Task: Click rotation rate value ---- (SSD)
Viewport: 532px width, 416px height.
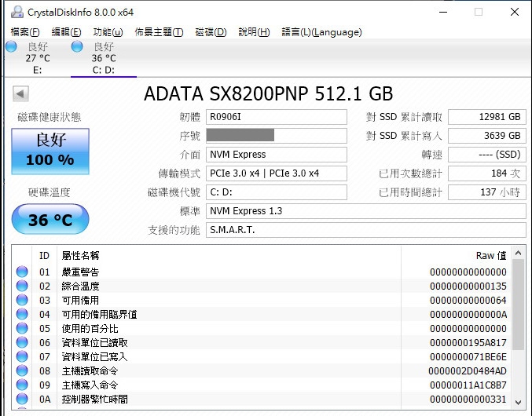Action: coord(487,155)
